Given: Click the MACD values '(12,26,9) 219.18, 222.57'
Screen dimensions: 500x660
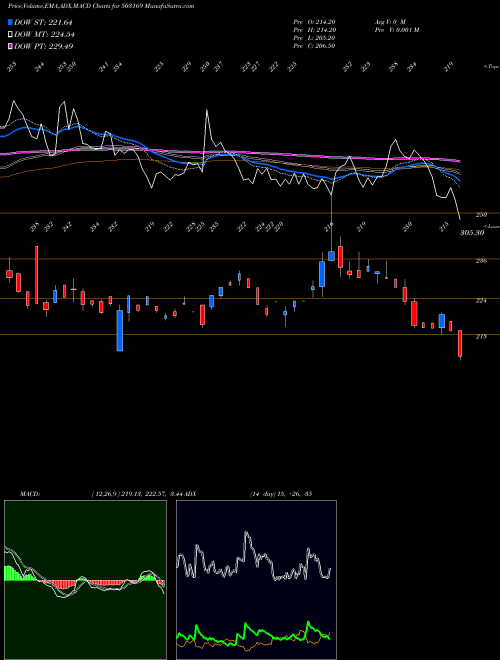Looking at the screenshot, I should (129, 494).
